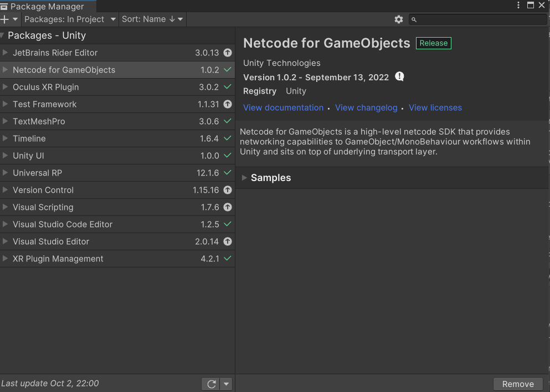Open the add package plus menu

[x=9, y=19]
